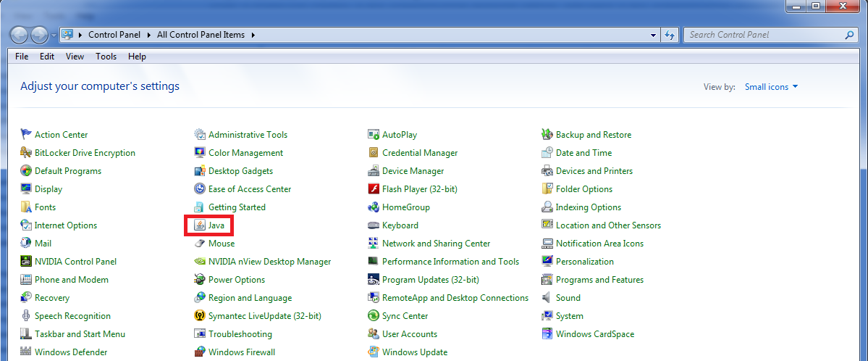Open the View menu
This screenshot has height=361, width=868.
point(75,57)
